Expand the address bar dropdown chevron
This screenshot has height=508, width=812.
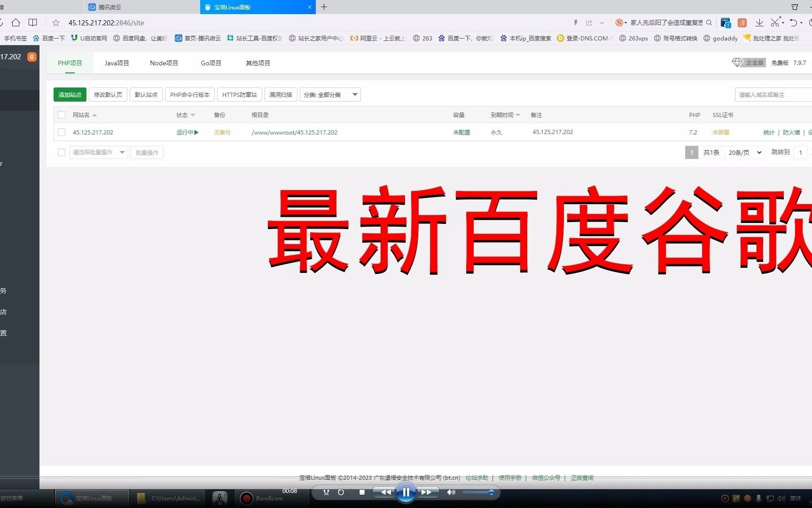click(x=602, y=23)
